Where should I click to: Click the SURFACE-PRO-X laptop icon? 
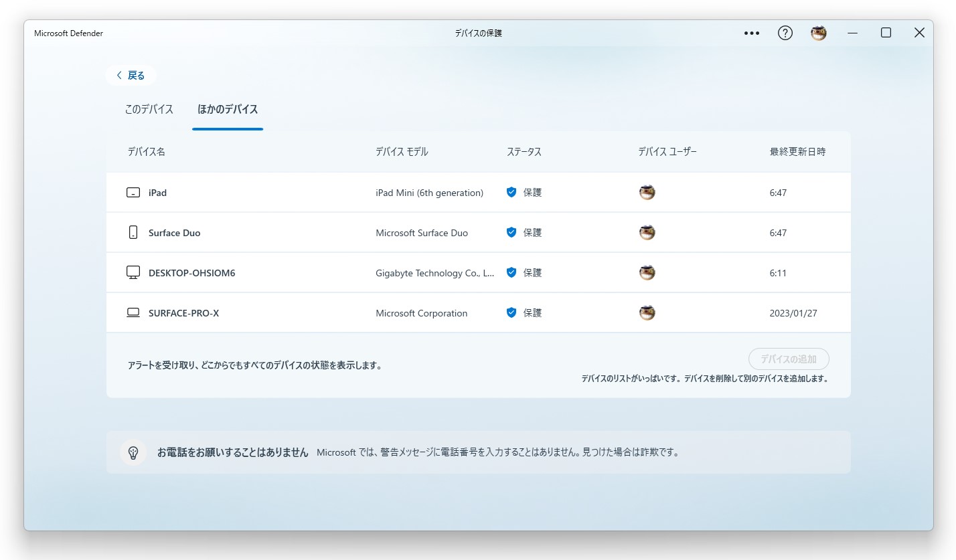132,312
